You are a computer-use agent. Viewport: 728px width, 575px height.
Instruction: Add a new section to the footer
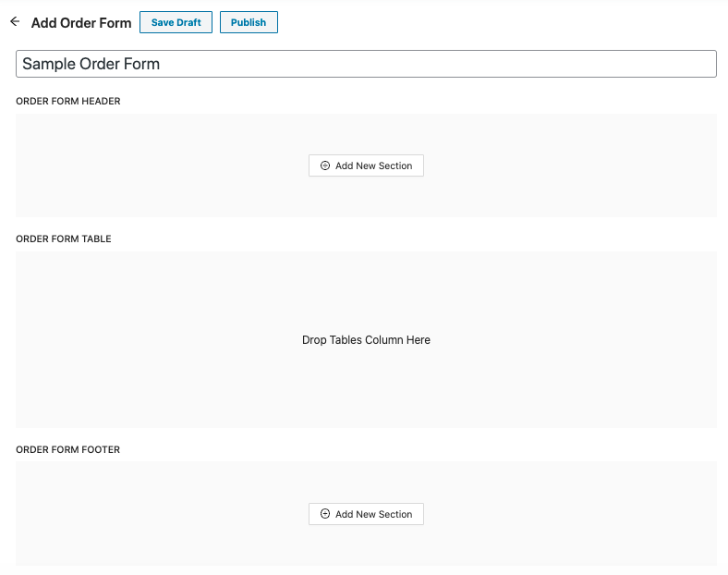[366, 514]
